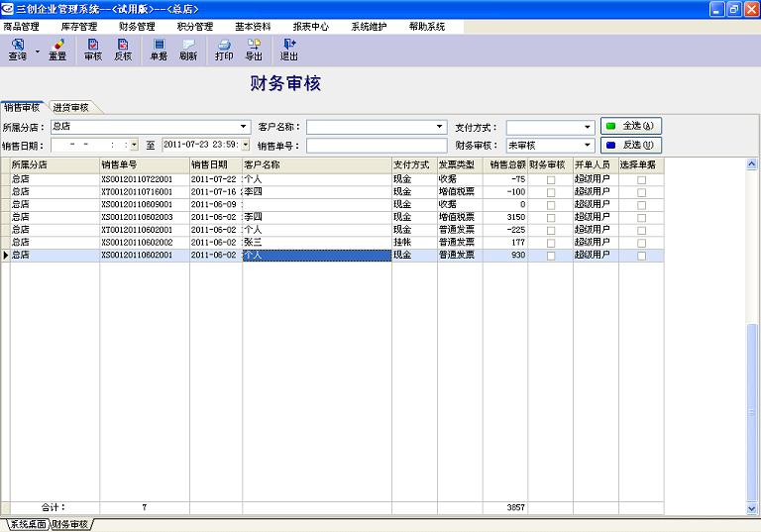Image resolution: width=761 pixels, height=532 pixels.
Task: Click scroll-down arrow of the grid scrollbar
Action: pyautogui.click(x=751, y=508)
